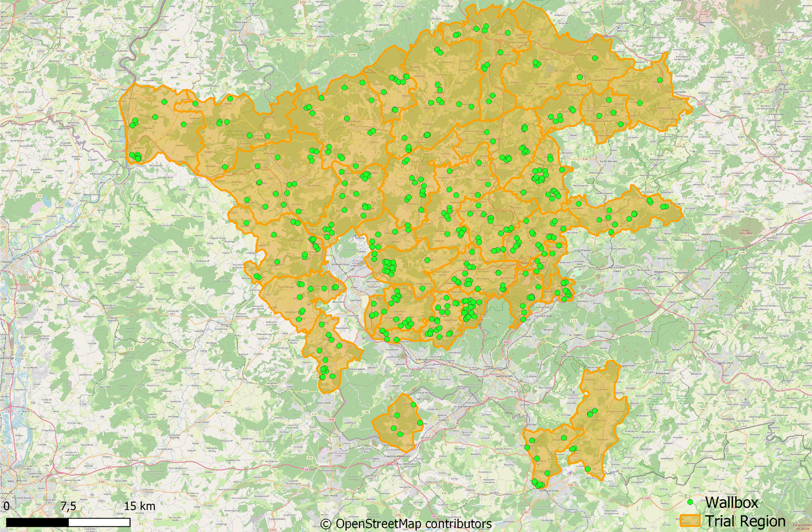The image size is (812, 532).
Task: Click the Völklingen town label
Action: 422,359
